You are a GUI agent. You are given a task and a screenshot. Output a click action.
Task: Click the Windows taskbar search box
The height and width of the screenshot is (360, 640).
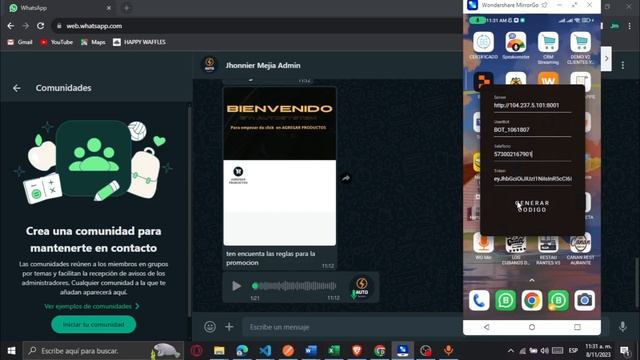point(103,351)
